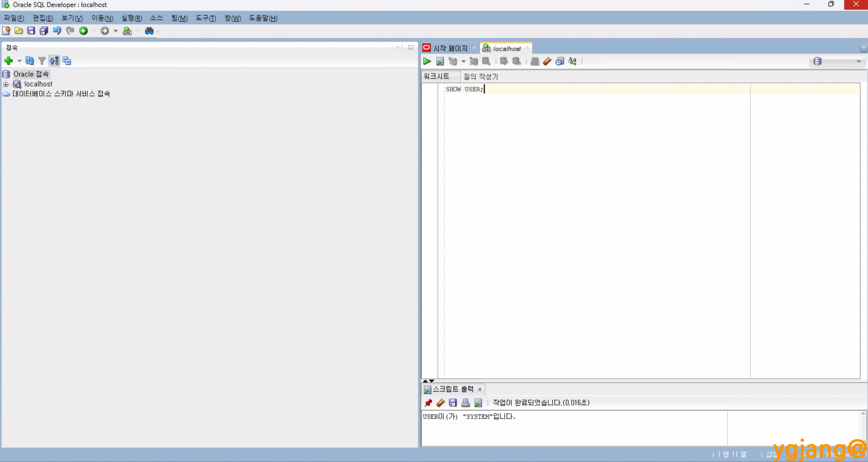Screen dimensions: 868x462
Task: Close the 스크립트 출력 tab
Action: [x=480, y=390]
